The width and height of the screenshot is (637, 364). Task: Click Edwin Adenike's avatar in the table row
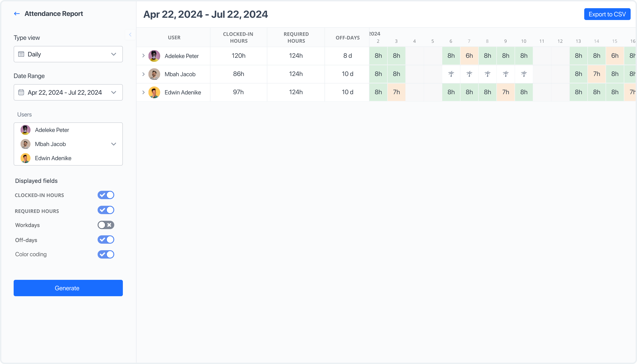pyautogui.click(x=154, y=92)
